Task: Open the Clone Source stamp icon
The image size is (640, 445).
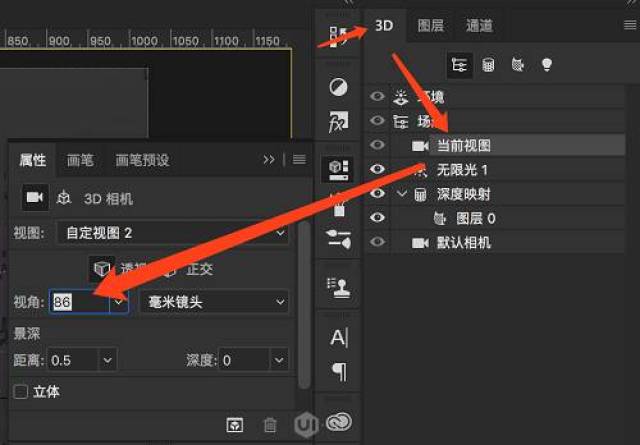Action: [x=338, y=287]
